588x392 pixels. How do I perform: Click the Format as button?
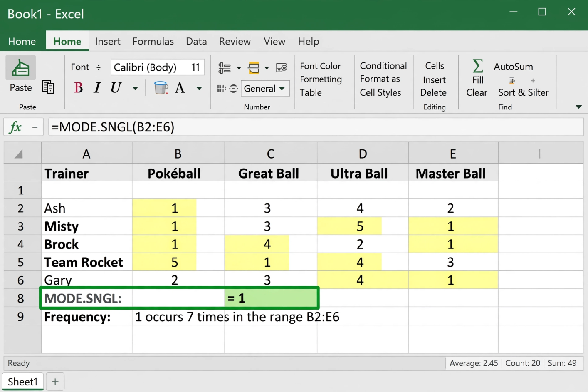coord(380,79)
